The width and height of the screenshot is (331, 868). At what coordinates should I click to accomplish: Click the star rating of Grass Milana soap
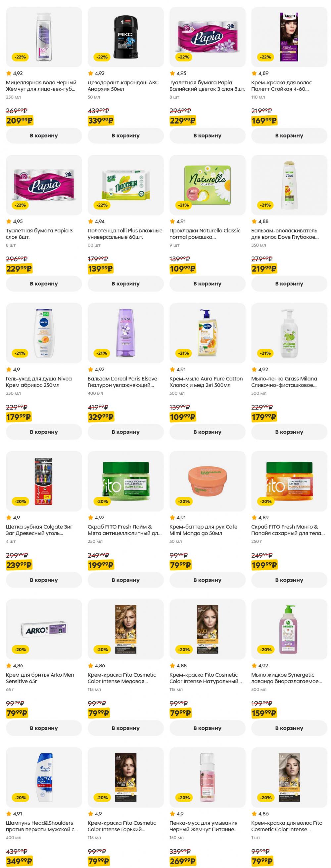260,369
